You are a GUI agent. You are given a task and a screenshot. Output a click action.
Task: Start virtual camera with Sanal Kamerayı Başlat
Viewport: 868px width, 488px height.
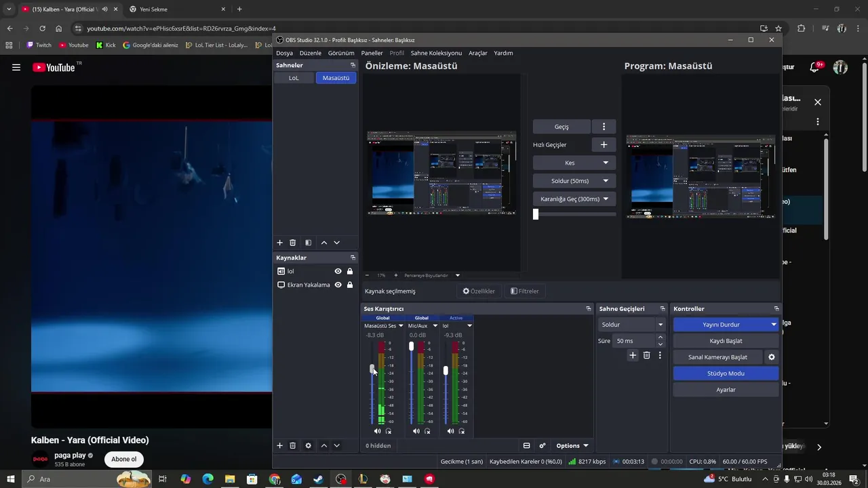[x=717, y=357]
